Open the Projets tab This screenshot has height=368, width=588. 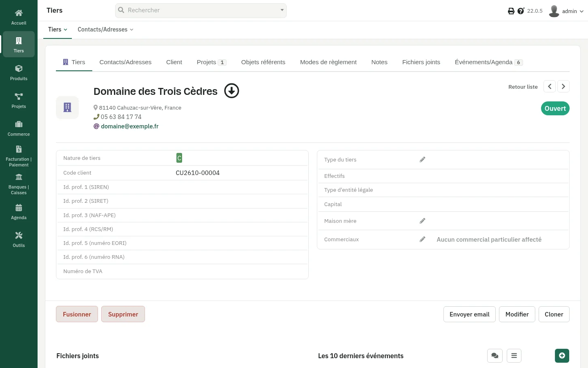[212, 62]
